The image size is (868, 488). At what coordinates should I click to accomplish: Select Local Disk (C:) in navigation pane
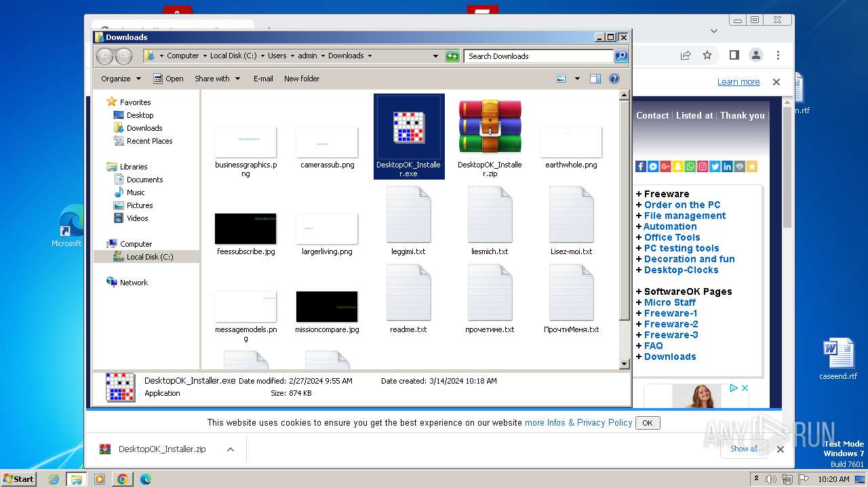pyautogui.click(x=149, y=257)
